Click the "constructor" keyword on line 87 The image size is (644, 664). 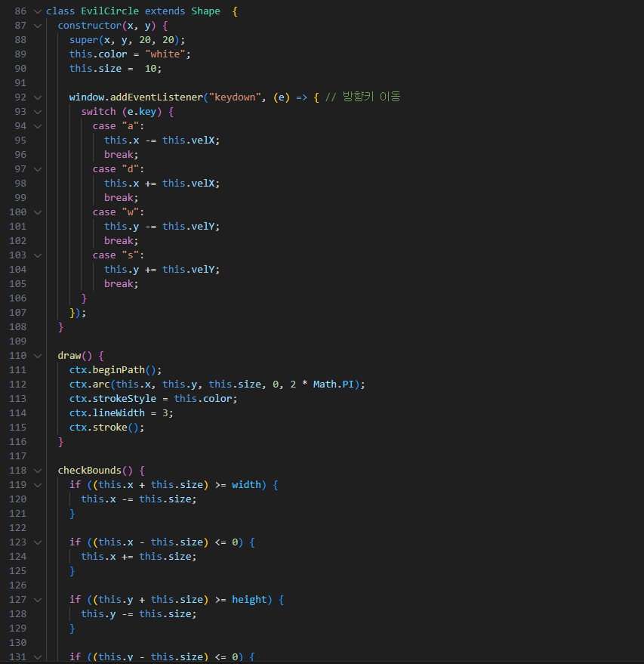tap(90, 26)
